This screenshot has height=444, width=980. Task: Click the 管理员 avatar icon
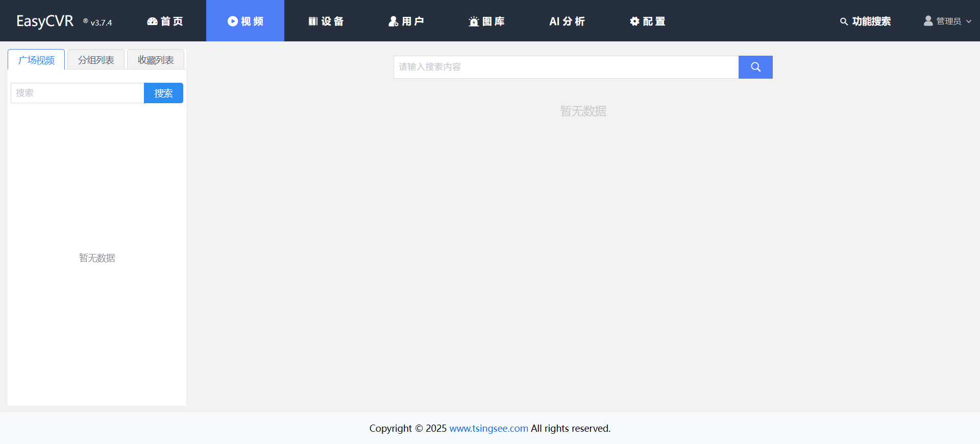tap(928, 21)
